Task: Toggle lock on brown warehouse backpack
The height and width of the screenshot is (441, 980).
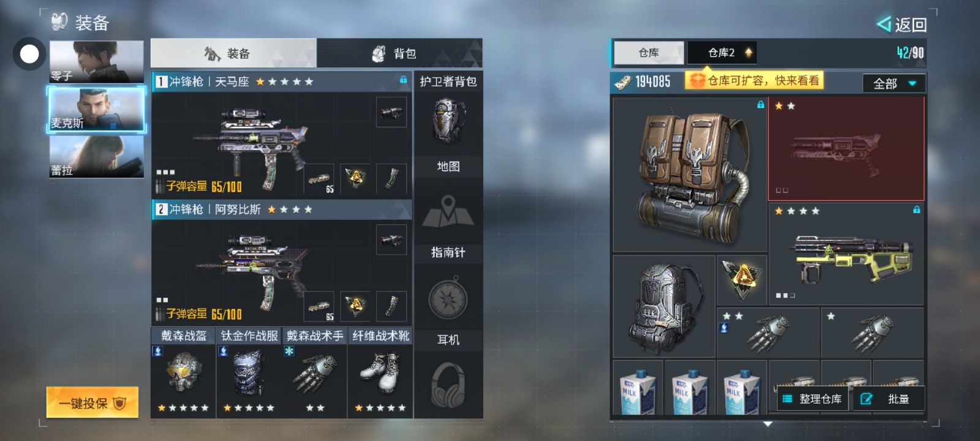Action: 760,105
